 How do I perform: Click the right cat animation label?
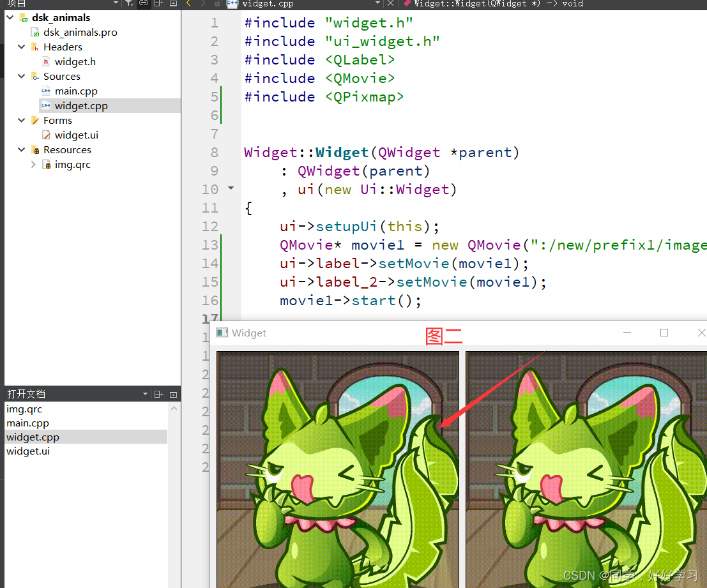pyautogui.click(x=586, y=469)
